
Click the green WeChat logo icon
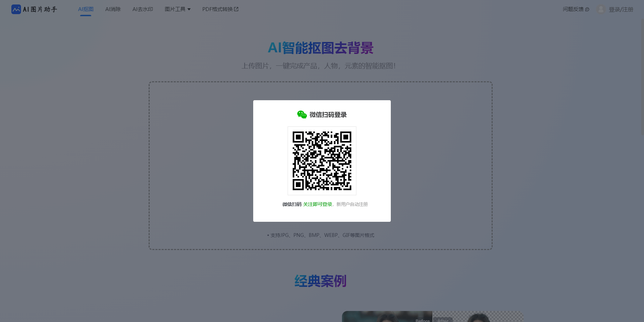(x=302, y=115)
